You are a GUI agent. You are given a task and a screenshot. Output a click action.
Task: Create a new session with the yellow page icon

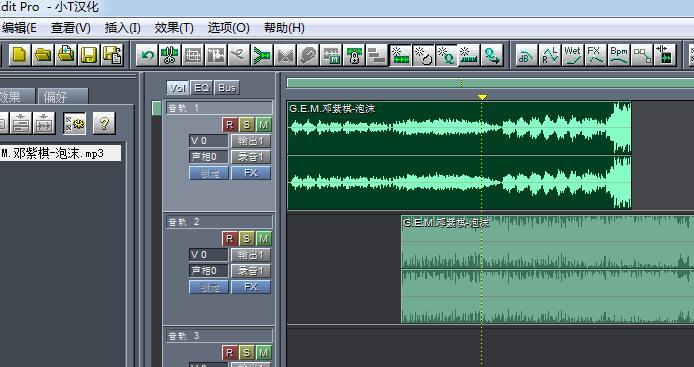[20, 55]
